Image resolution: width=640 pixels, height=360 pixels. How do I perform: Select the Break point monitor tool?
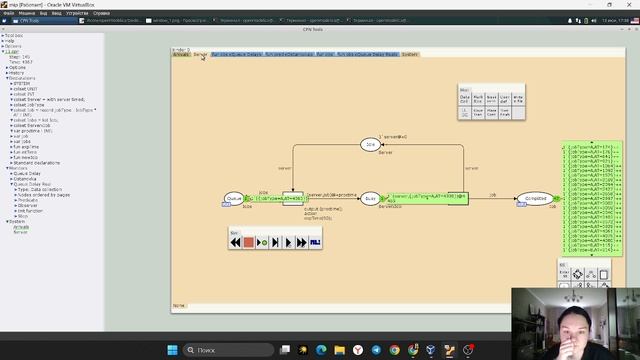click(491, 99)
